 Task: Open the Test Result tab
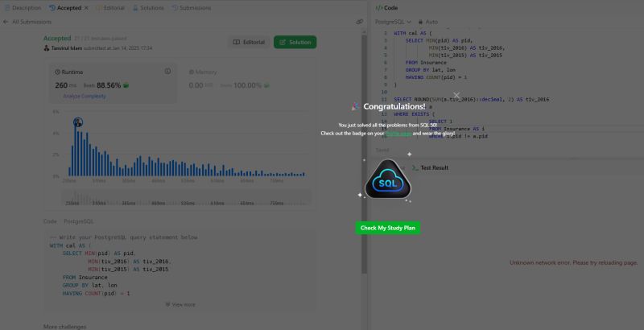point(430,167)
